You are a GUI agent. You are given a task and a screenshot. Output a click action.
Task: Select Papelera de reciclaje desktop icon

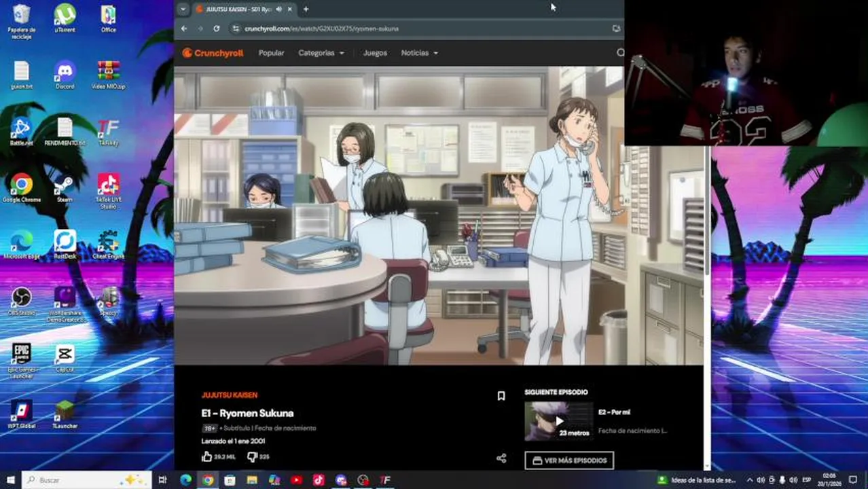(21, 22)
